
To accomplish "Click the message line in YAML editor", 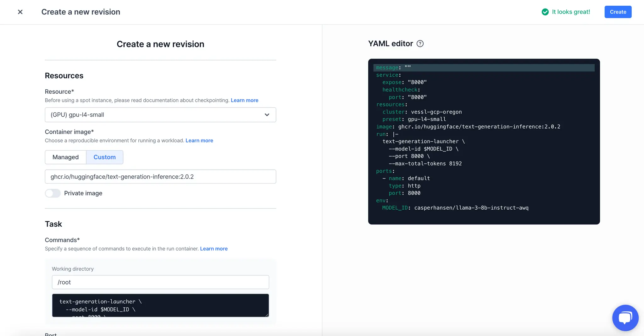I will (484, 68).
